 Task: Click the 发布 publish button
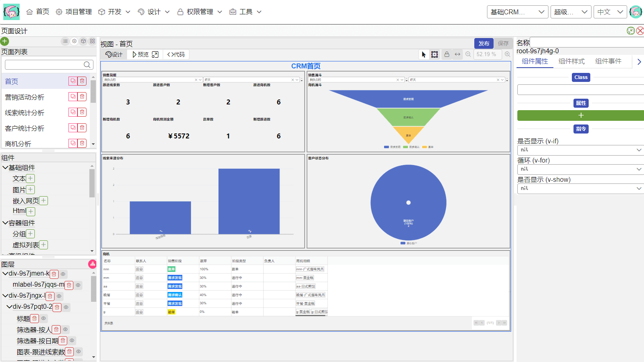[x=484, y=43]
